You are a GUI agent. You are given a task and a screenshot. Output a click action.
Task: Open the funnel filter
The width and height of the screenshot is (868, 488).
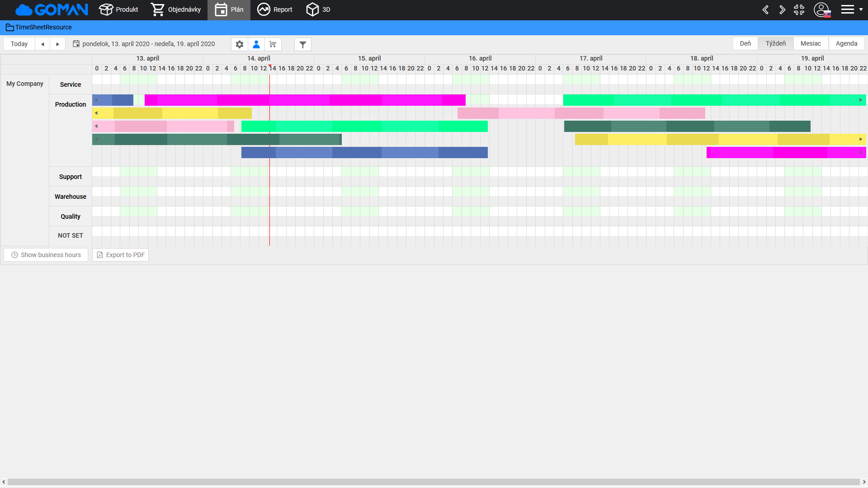click(303, 44)
